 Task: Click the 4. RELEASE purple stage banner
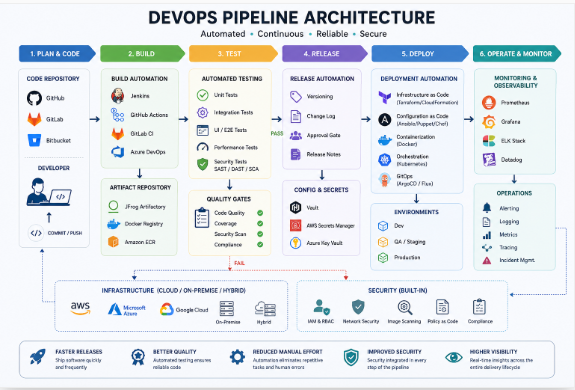(325, 54)
